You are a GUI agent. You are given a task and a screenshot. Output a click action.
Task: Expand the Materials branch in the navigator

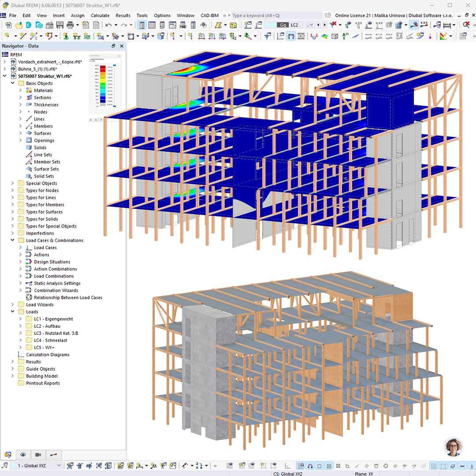click(x=20, y=90)
